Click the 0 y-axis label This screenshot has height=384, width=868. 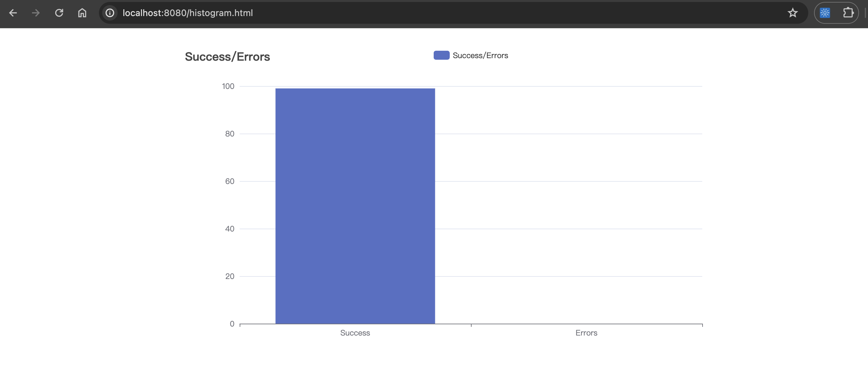click(x=232, y=324)
